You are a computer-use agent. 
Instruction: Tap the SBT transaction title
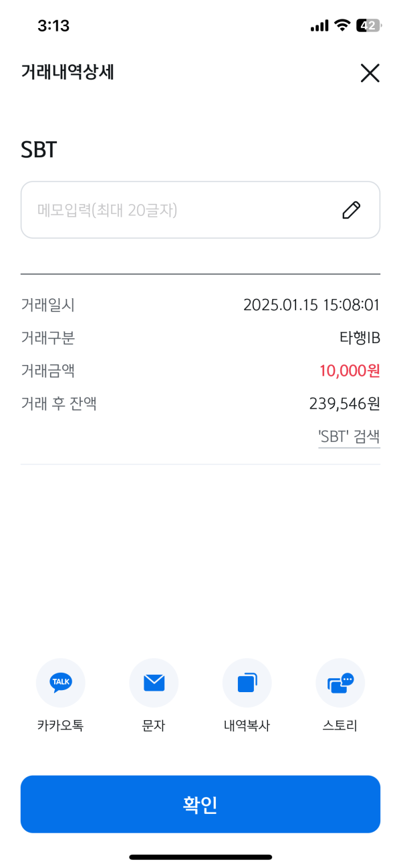pos(39,150)
